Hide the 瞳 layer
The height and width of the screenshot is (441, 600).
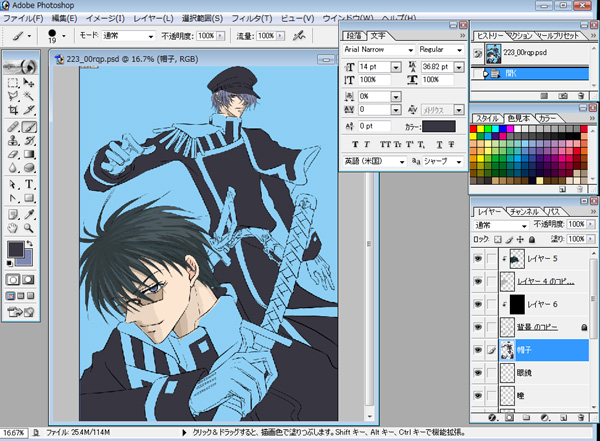pos(478,395)
